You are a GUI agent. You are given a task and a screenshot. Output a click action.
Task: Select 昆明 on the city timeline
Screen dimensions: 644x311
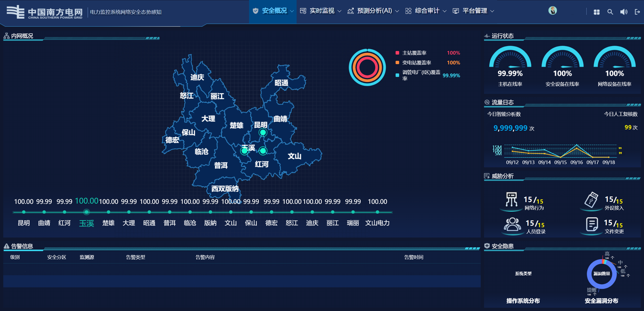click(24, 212)
